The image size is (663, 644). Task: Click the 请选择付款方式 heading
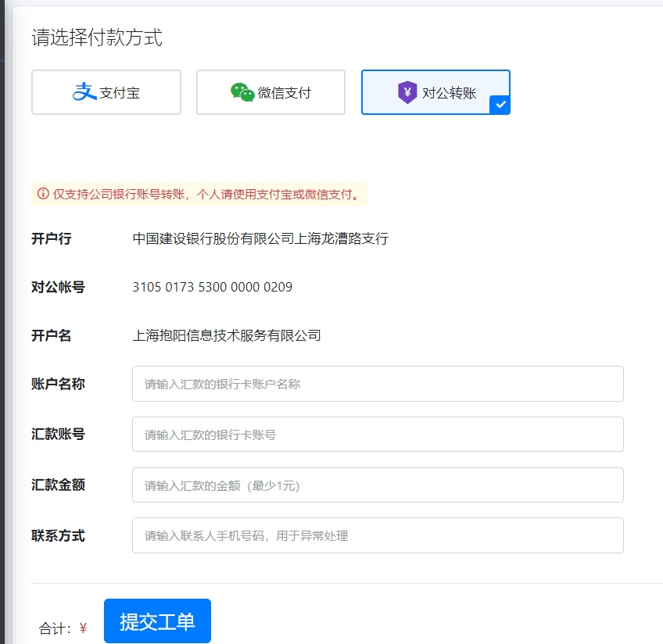pos(97,38)
